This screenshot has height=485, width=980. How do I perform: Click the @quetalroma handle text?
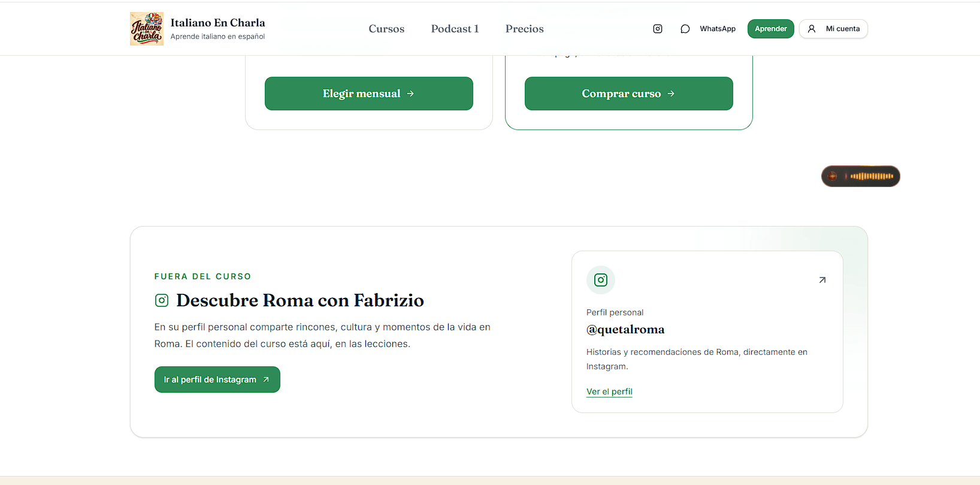click(625, 329)
